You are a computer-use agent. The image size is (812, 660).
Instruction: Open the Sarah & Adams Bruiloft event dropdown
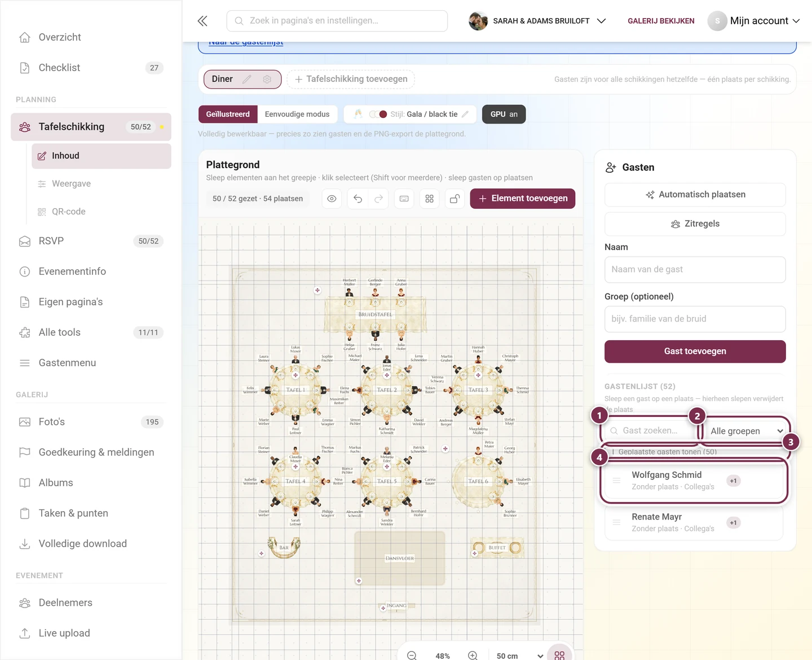[x=538, y=21]
